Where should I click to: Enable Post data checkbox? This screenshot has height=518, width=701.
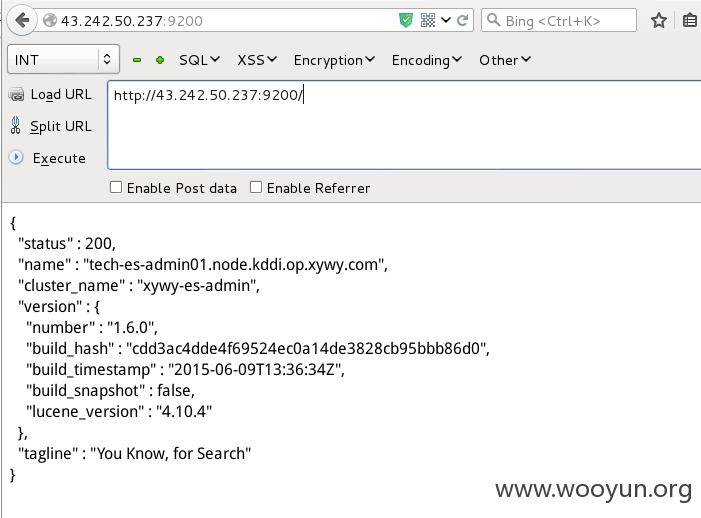click(x=116, y=187)
